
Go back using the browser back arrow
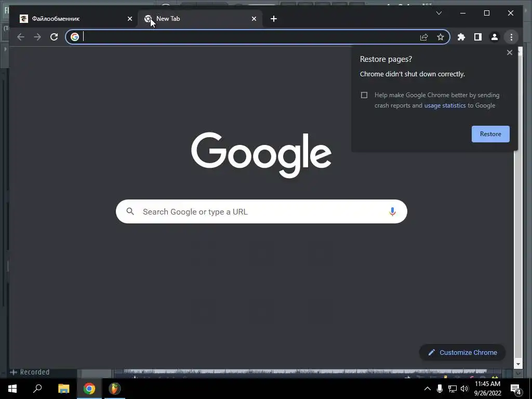click(x=21, y=37)
